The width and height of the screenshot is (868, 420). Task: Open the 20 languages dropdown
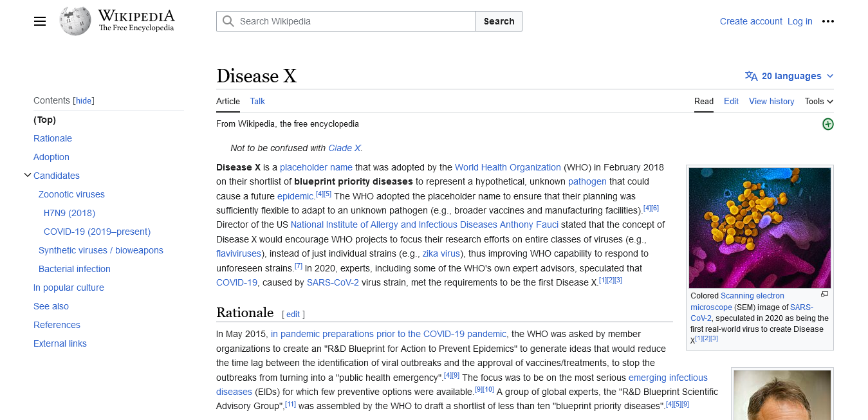tap(790, 76)
